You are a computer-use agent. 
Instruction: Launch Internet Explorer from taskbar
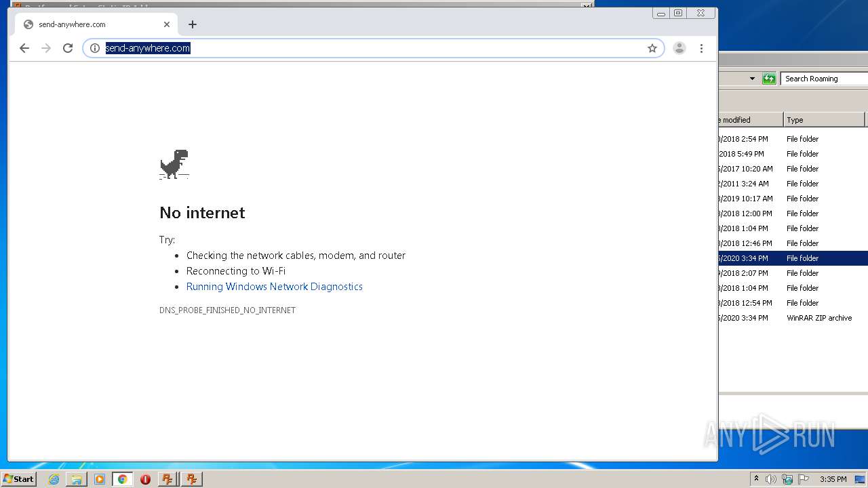click(54, 479)
